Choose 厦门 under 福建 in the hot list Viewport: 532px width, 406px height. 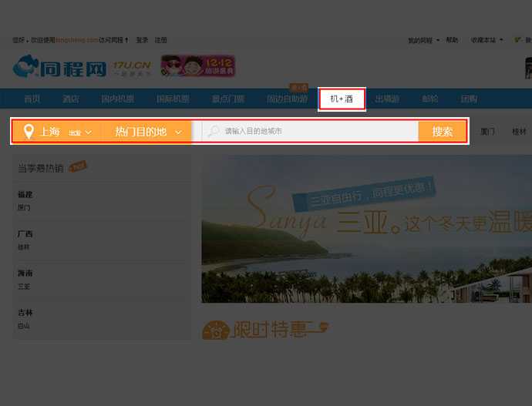click(25, 207)
